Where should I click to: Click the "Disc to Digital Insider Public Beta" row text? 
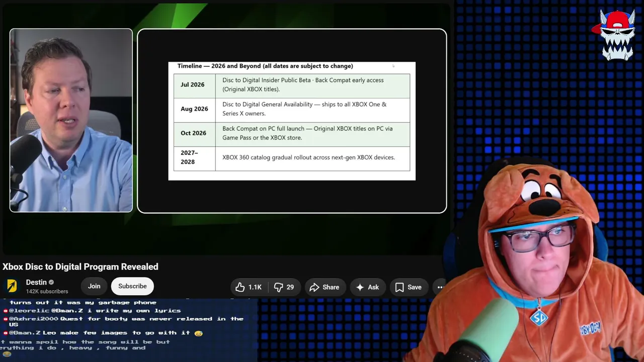303,84
